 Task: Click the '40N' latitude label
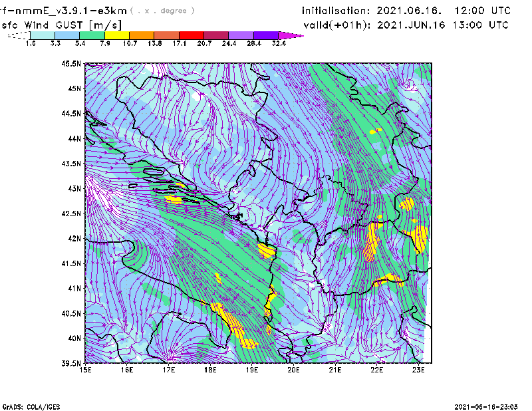coord(74,339)
